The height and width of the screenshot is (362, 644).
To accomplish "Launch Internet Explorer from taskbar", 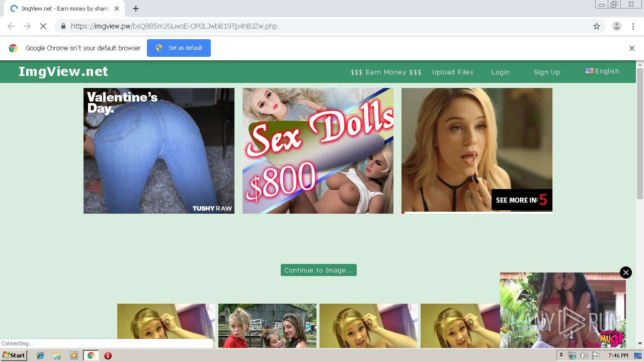I will pos(40,355).
